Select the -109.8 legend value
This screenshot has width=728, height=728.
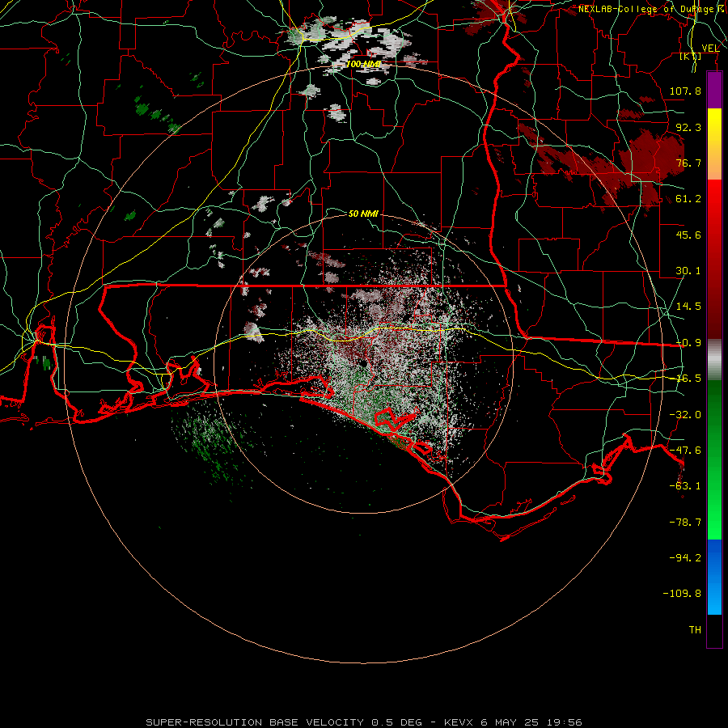tap(682, 594)
